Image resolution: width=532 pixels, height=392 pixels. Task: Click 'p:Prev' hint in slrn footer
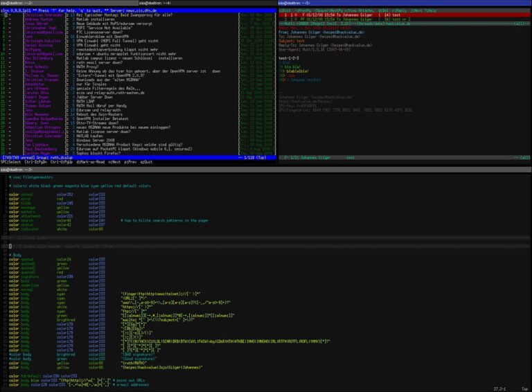click(x=130, y=162)
